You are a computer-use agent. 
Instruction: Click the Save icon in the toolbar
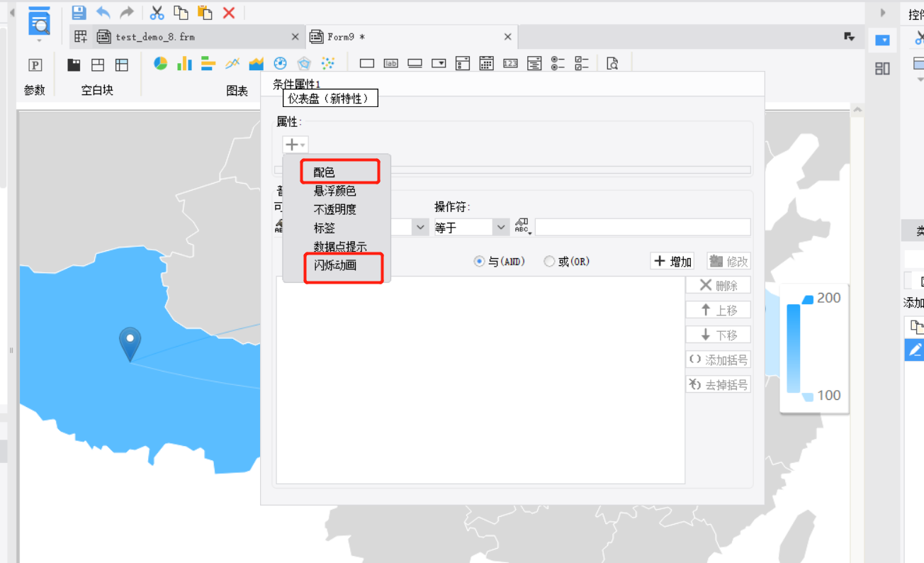(x=79, y=13)
